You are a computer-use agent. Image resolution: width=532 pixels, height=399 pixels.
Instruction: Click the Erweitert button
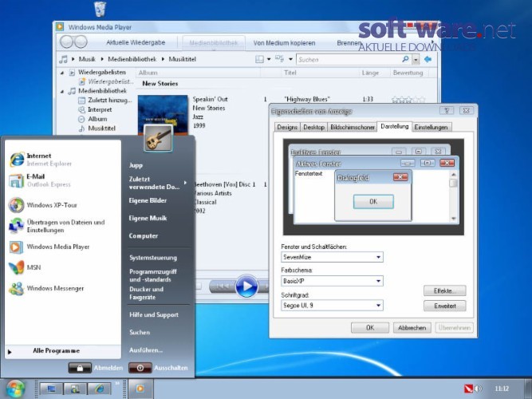444,306
